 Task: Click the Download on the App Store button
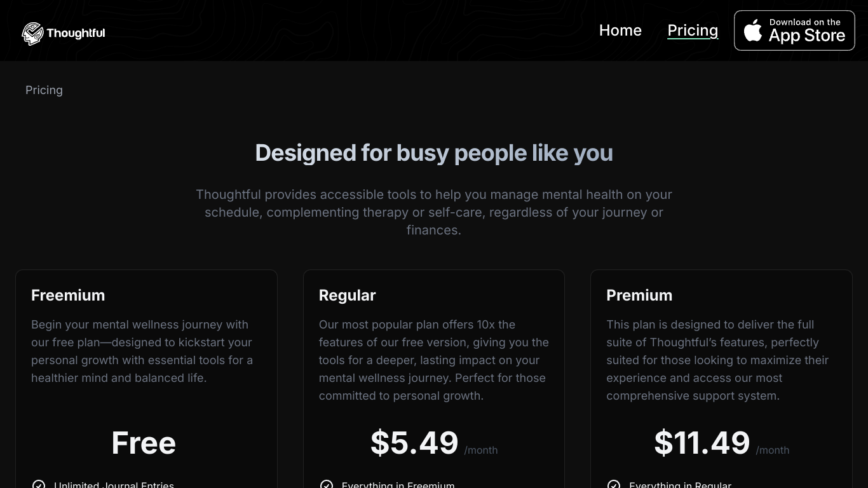pos(794,30)
